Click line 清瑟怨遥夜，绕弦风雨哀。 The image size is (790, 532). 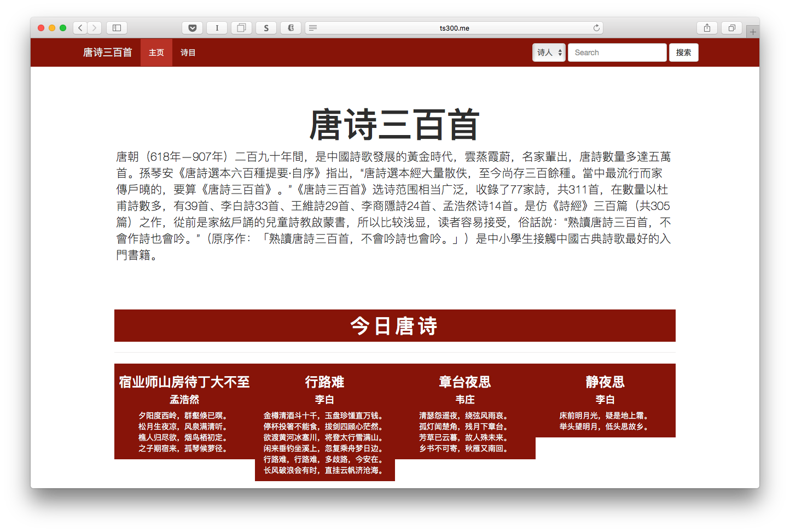click(465, 416)
